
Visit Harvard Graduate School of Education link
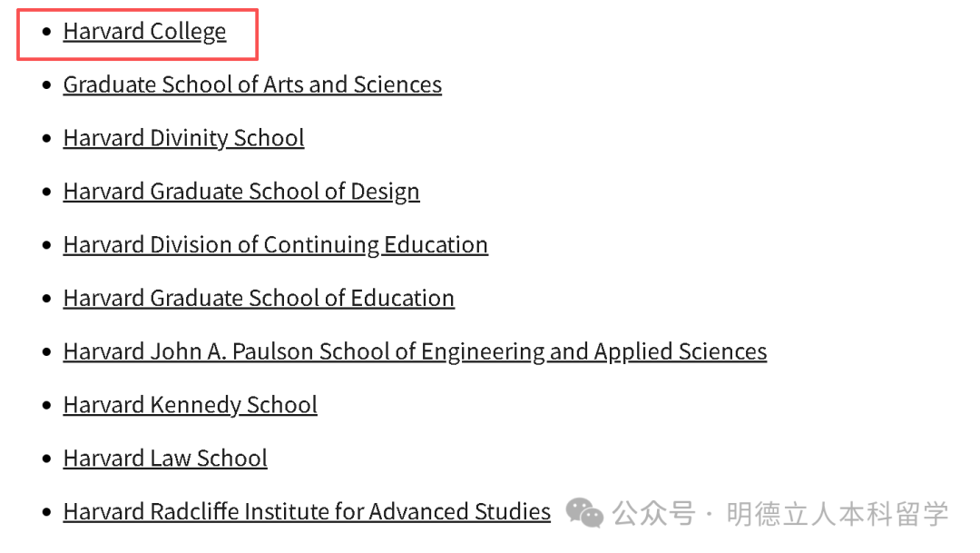(x=259, y=299)
